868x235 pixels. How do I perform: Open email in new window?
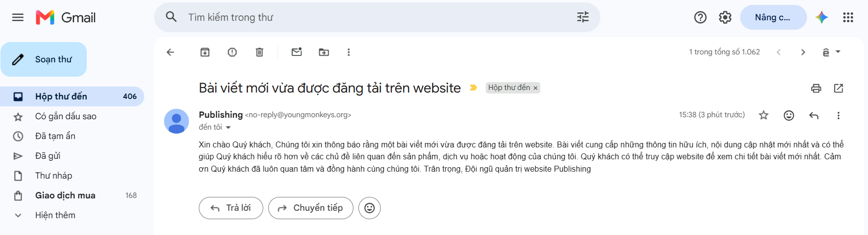pyautogui.click(x=839, y=88)
